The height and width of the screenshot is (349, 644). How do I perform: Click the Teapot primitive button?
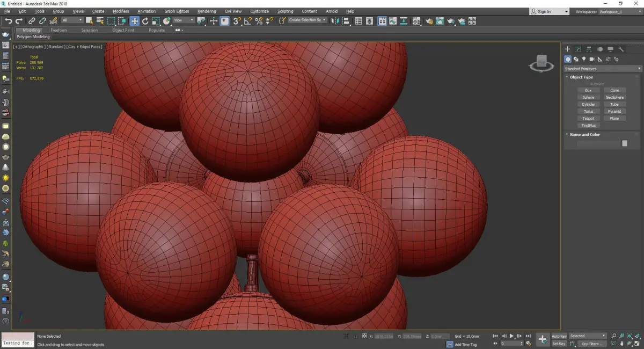(589, 118)
